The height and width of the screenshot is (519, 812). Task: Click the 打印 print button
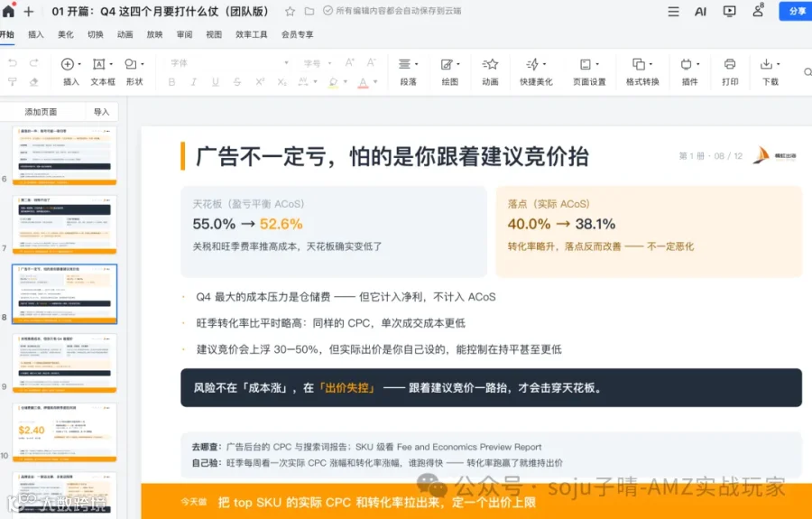point(730,71)
